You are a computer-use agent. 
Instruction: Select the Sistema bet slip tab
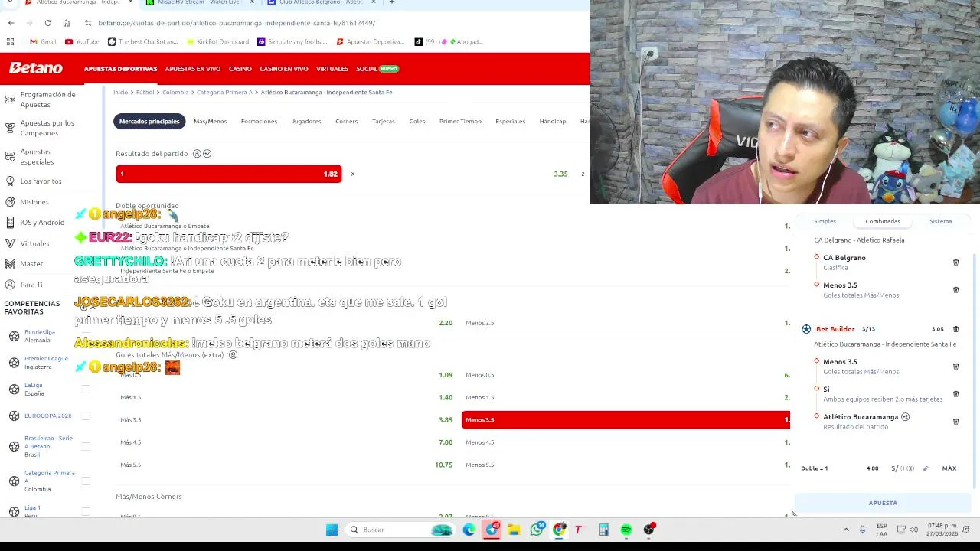940,221
